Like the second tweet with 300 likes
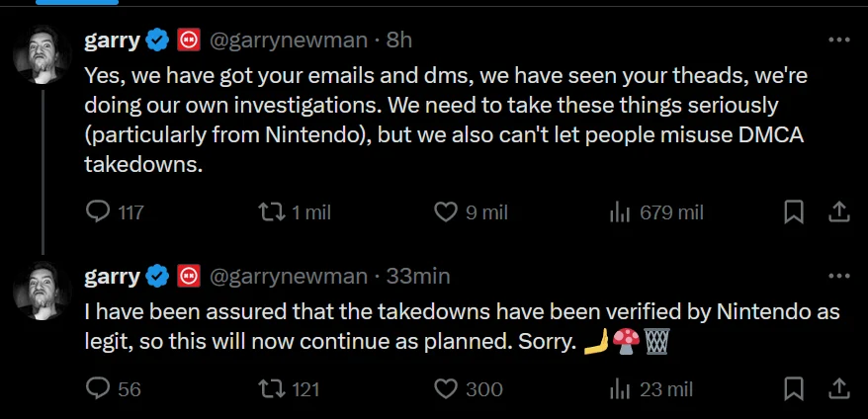Image resolution: width=868 pixels, height=419 pixels. click(x=447, y=388)
